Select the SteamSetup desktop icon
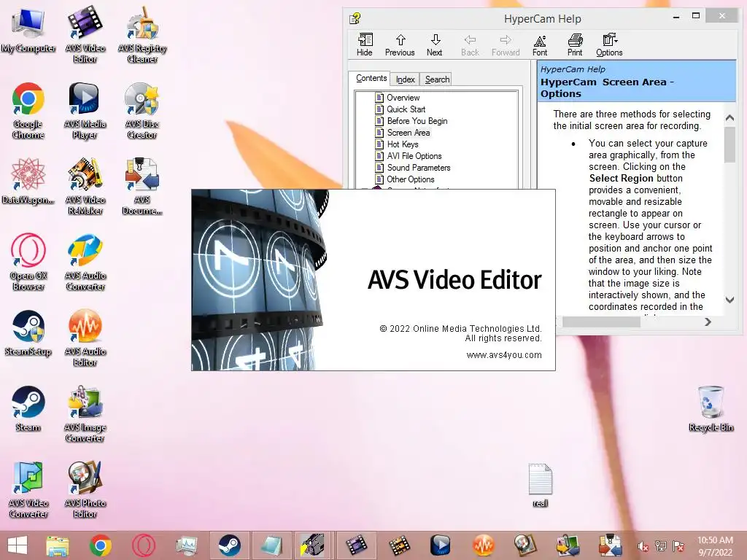This screenshot has height=560, width=747. 28,332
